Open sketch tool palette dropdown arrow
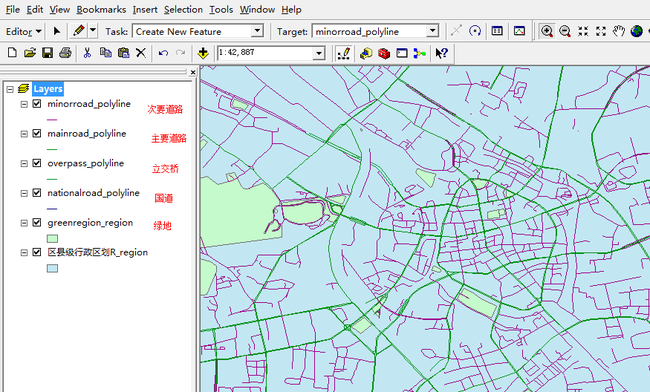Screen dimensions: 650x392 coord(93,31)
